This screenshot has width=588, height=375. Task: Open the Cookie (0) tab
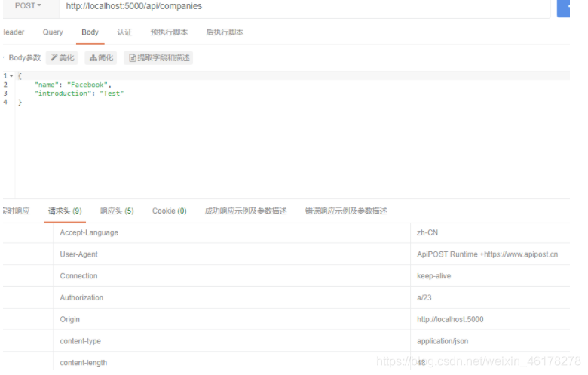coord(169,211)
